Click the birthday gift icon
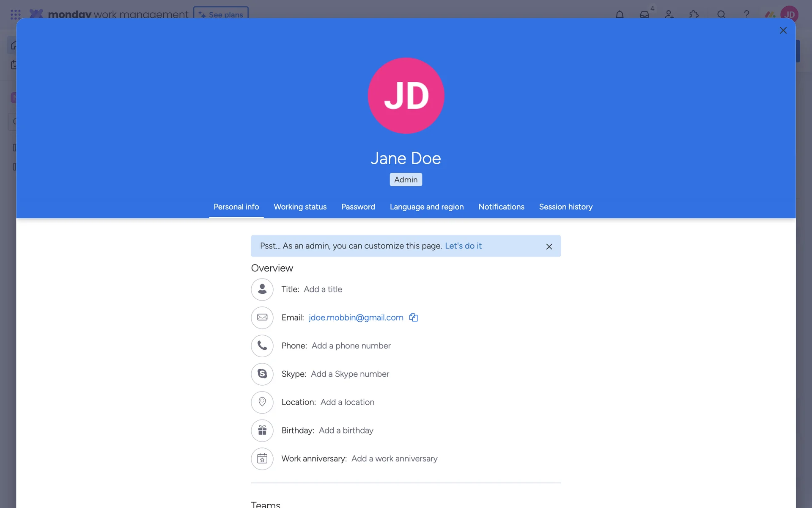This screenshot has width=812, height=508. (262, 431)
